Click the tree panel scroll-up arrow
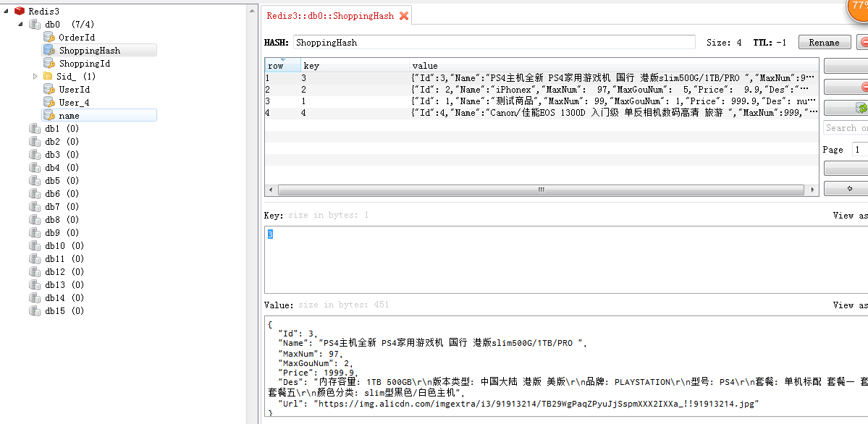This screenshot has width=868, height=424. [x=253, y=11]
